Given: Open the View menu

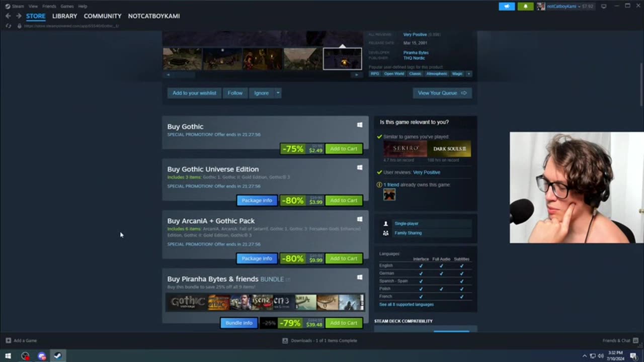Looking at the screenshot, I should tap(33, 6).
